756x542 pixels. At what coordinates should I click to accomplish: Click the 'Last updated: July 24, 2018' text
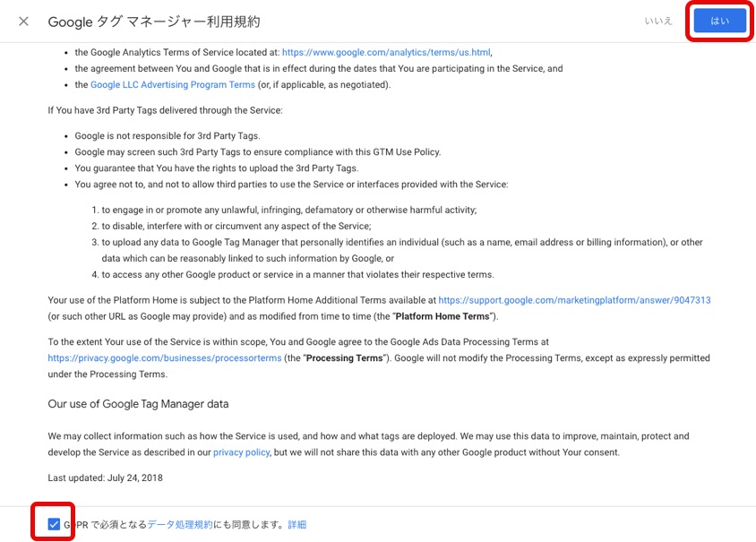105,477
